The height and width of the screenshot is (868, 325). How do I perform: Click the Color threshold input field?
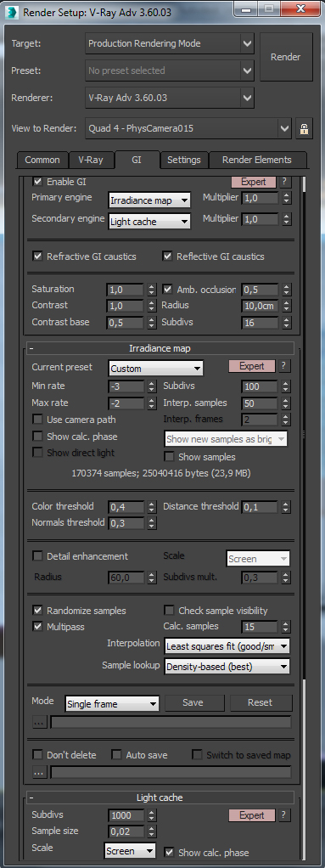pos(126,506)
